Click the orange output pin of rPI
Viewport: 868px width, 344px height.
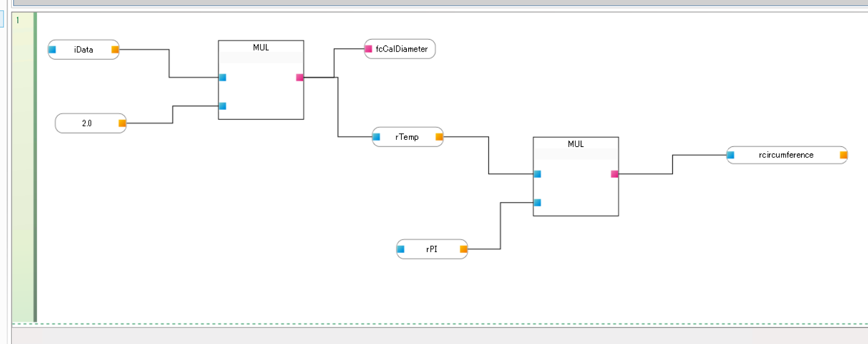(x=464, y=249)
